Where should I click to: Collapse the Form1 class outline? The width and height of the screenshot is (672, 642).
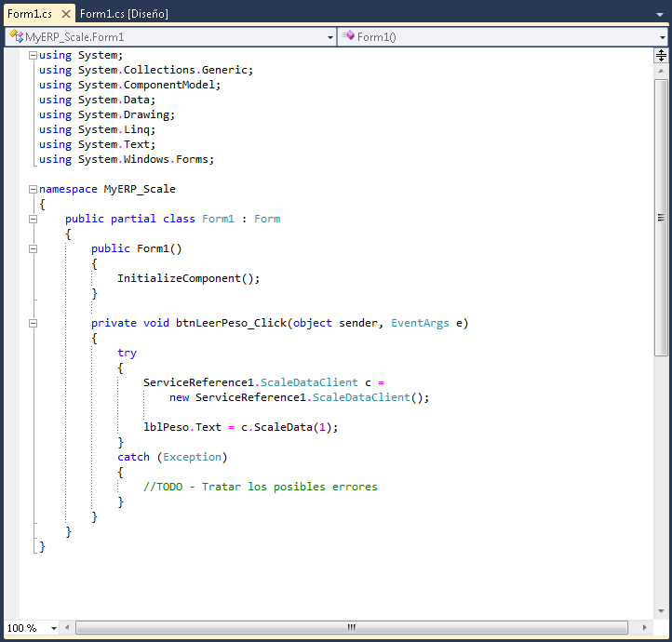33,220
